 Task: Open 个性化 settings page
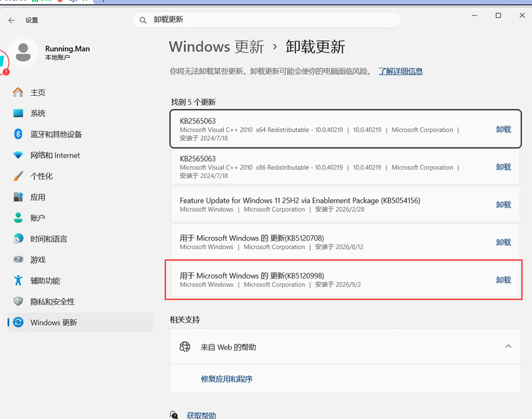click(81, 176)
